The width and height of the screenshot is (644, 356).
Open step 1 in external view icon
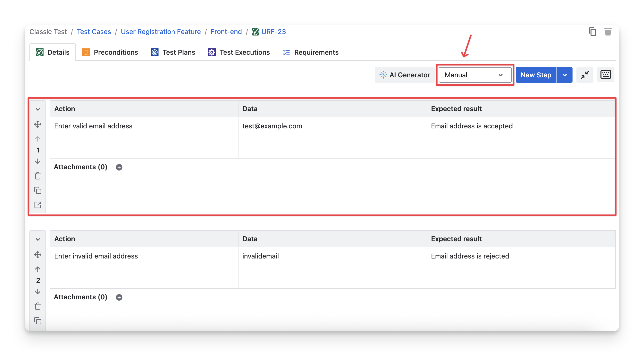pyautogui.click(x=38, y=205)
